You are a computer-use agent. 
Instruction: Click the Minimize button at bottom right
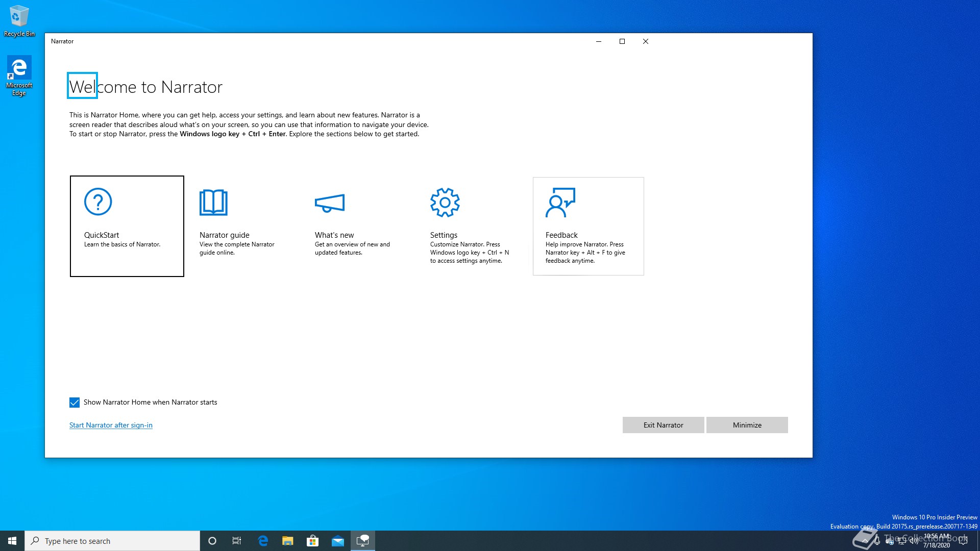(x=747, y=425)
